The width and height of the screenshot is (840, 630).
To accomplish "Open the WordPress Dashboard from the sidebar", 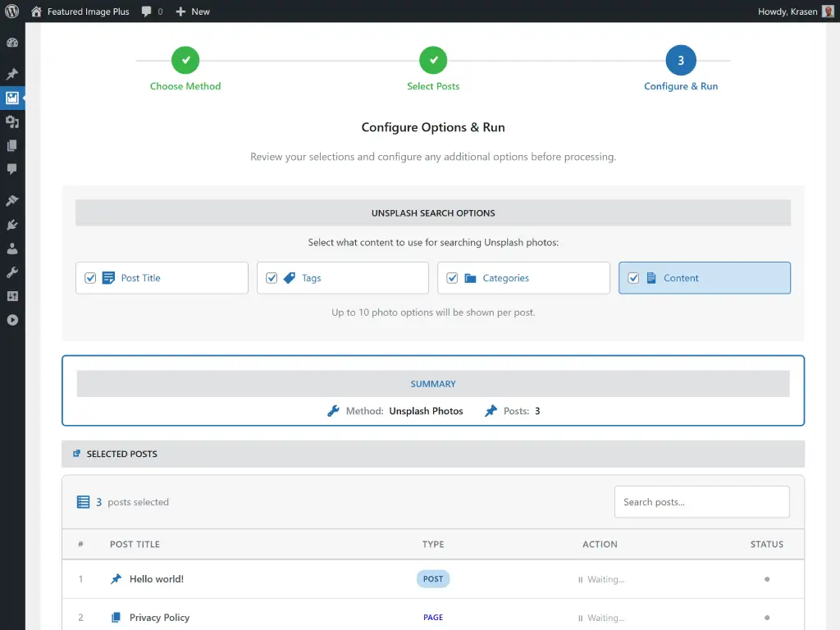I will coord(12,42).
